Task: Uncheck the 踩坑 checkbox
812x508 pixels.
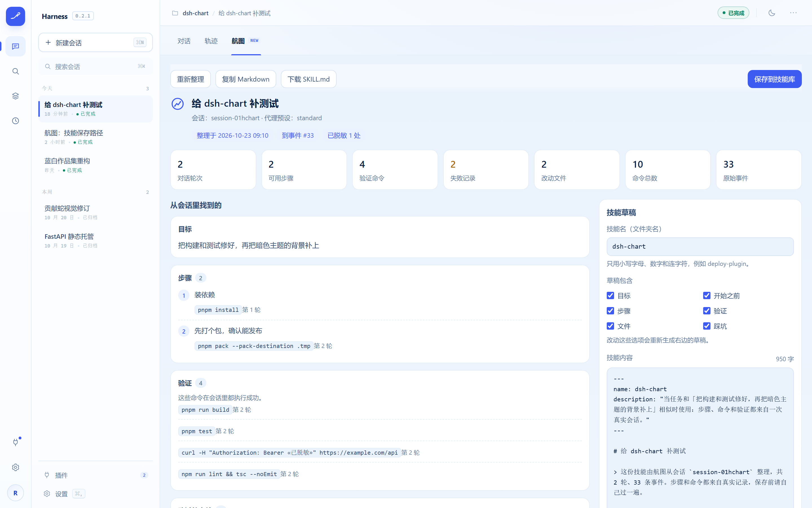Action: 707,326
